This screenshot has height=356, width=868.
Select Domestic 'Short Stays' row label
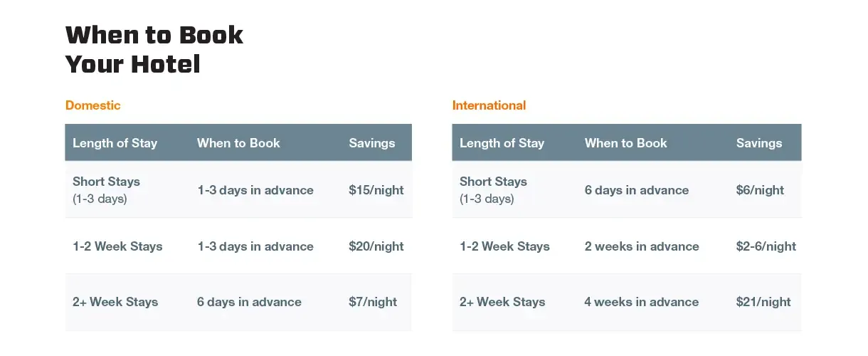tap(106, 182)
